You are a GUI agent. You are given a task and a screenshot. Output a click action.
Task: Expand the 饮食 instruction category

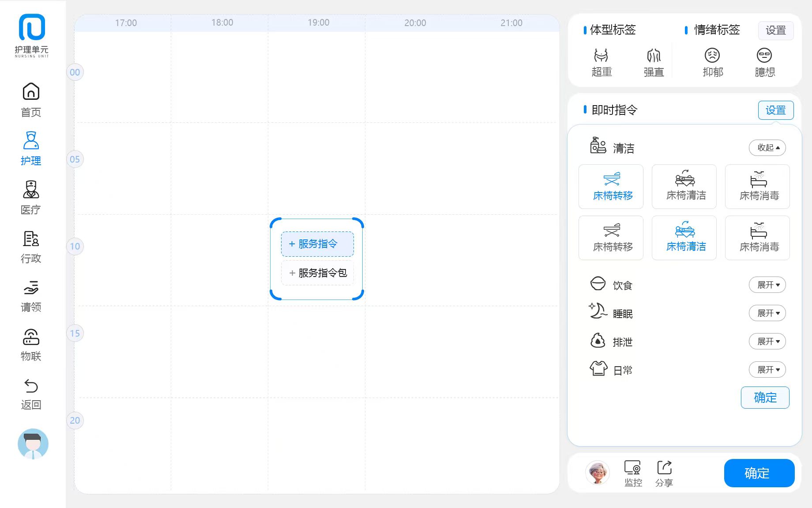click(767, 285)
